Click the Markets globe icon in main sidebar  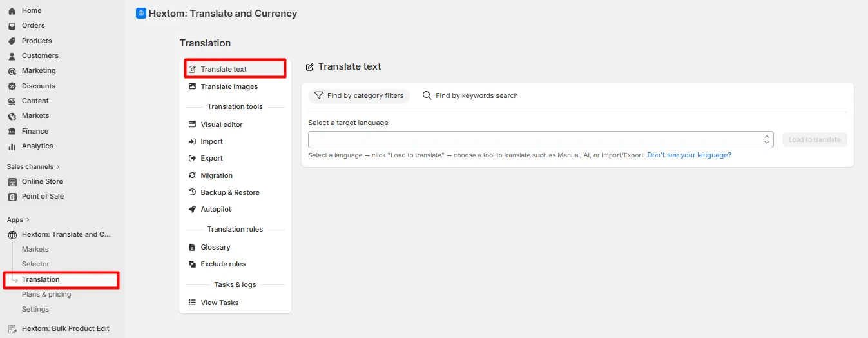click(12, 116)
